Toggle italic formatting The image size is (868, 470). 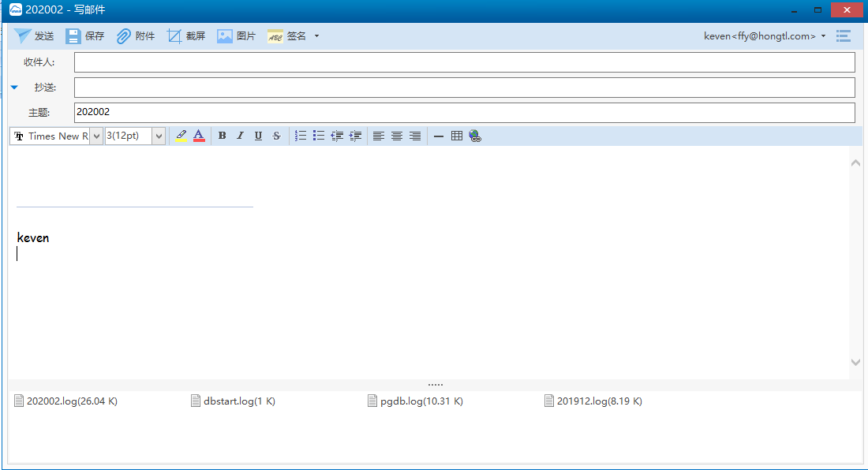pos(241,136)
